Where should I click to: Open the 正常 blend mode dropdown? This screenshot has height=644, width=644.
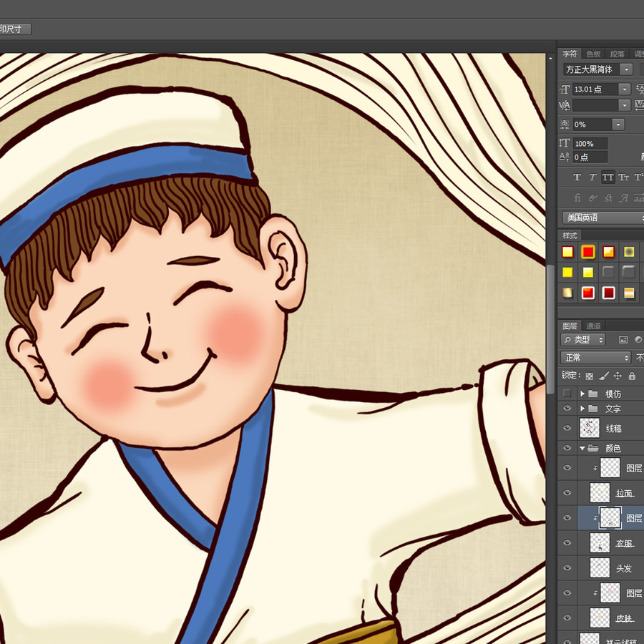595,357
